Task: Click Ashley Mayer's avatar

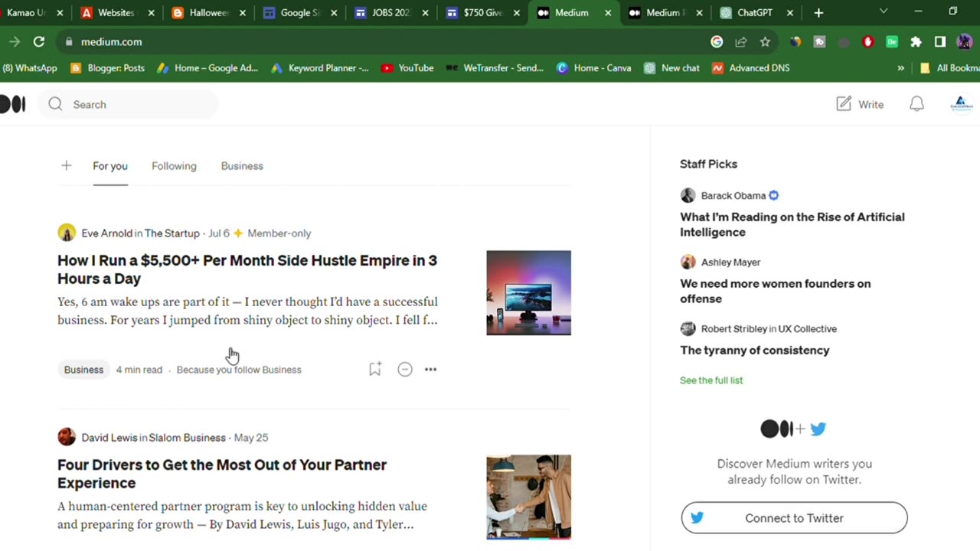Action: tap(688, 262)
